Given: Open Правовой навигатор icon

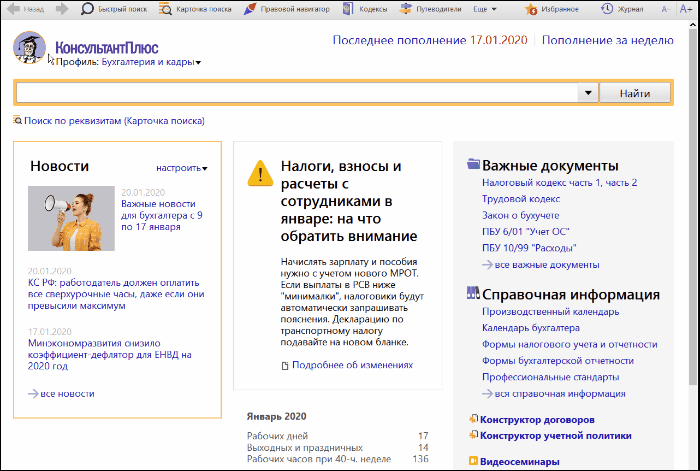Looking at the screenshot, I should tap(250, 9).
